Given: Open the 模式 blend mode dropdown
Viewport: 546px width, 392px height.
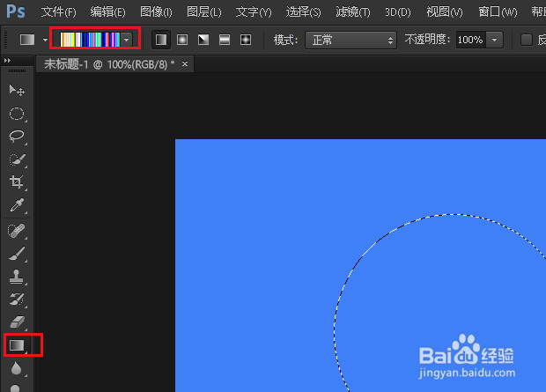Looking at the screenshot, I should [350, 40].
